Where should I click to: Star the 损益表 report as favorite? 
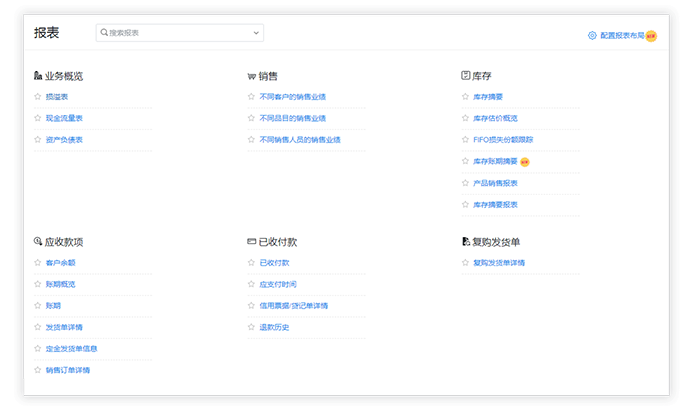[37, 97]
